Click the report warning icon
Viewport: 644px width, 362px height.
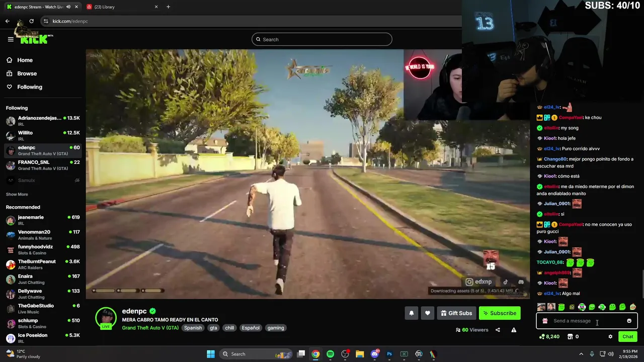(x=514, y=330)
